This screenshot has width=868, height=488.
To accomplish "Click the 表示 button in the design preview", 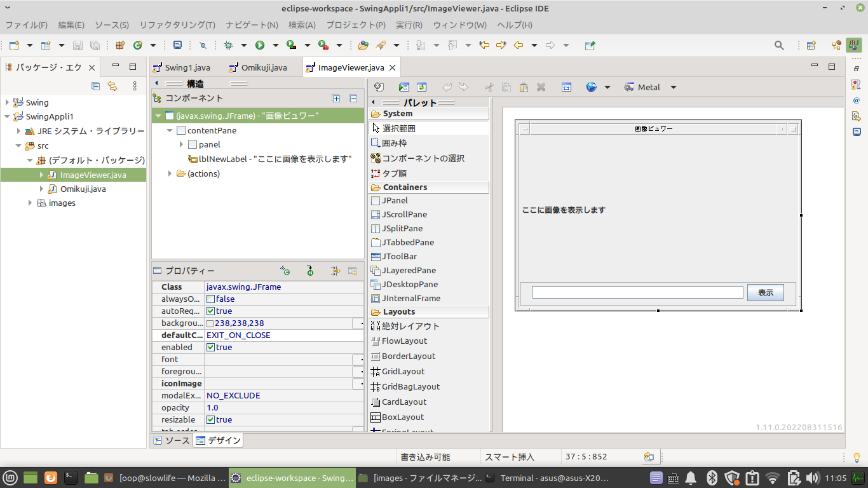I will (x=765, y=293).
